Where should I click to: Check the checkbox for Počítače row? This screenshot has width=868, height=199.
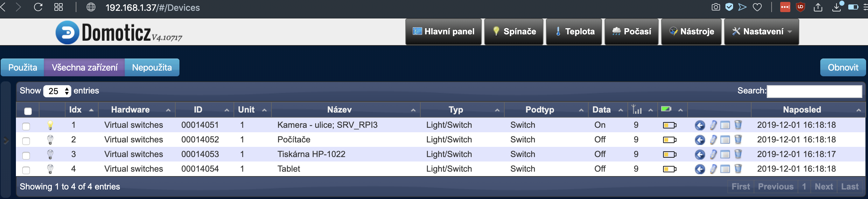click(x=26, y=141)
